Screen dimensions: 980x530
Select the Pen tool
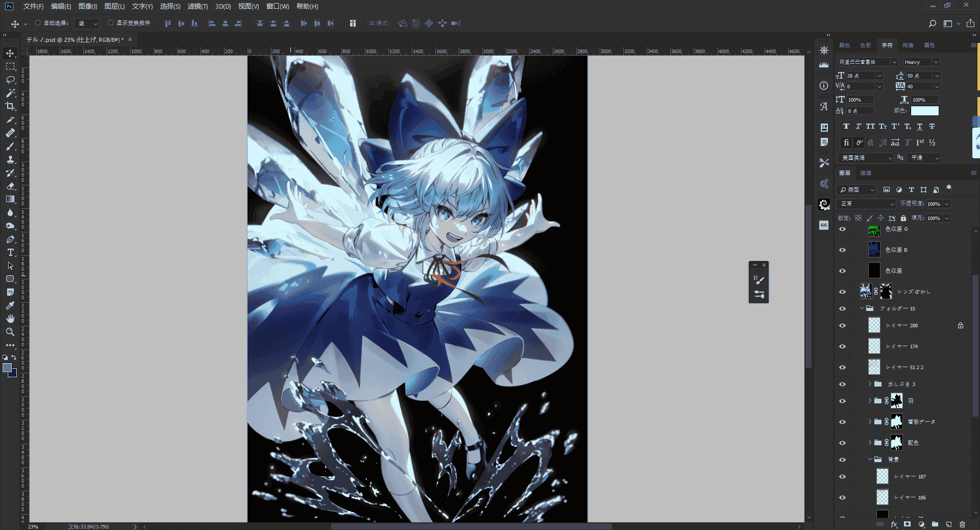click(10, 239)
